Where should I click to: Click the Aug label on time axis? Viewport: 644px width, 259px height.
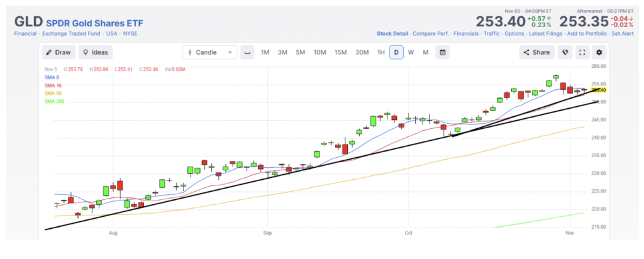(113, 233)
